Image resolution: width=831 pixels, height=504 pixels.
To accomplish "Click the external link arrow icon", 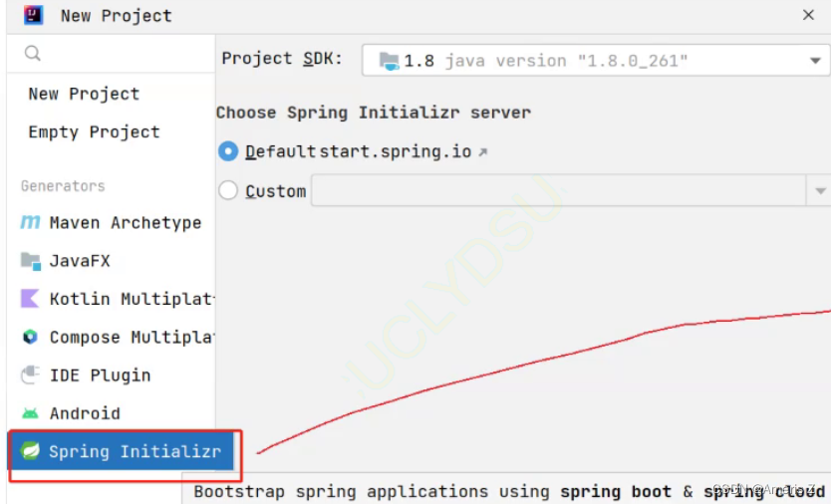I will 482,152.
